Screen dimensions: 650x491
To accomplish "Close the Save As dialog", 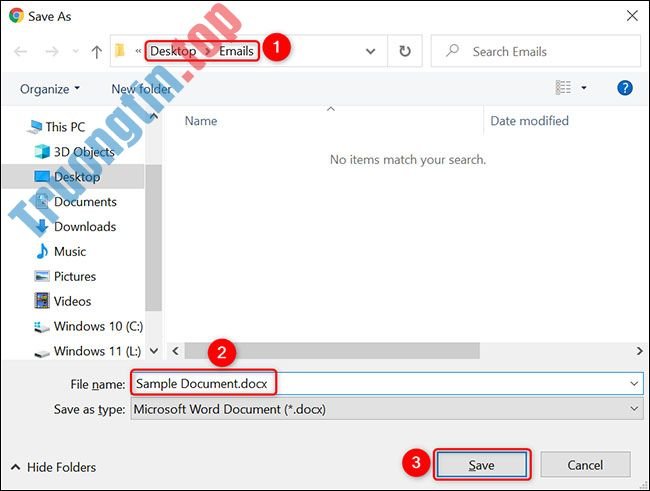I will pyautogui.click(x=632, y=16).
